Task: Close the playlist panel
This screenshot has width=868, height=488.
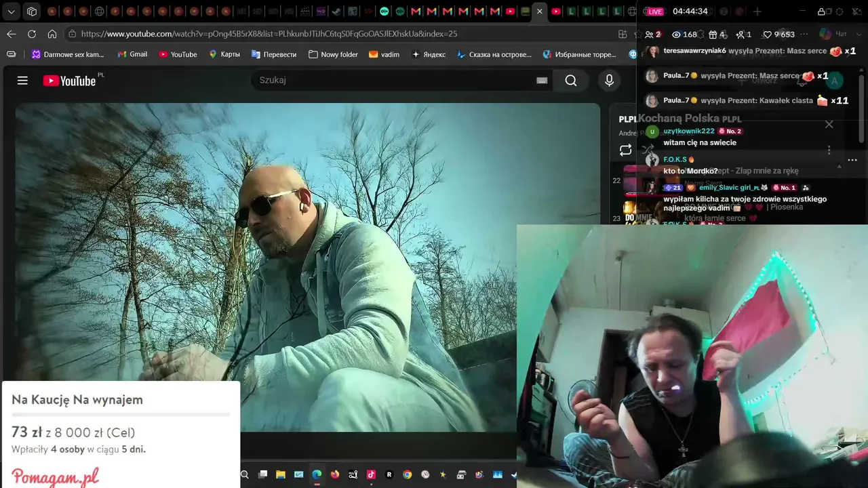Action: coord(829,124)
